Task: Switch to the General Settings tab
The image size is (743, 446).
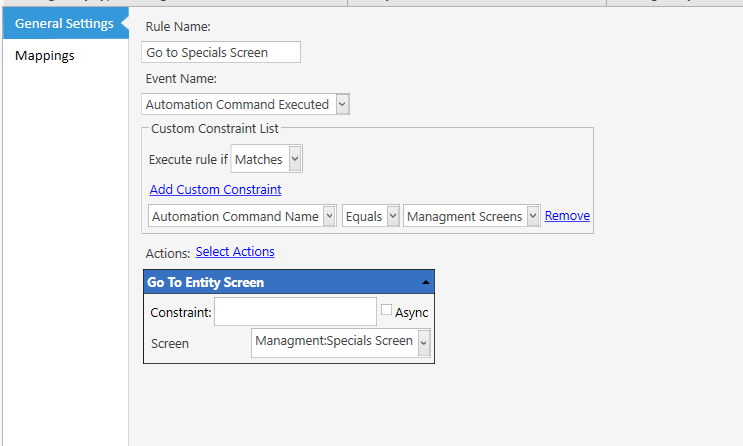Action: point(65,23)
